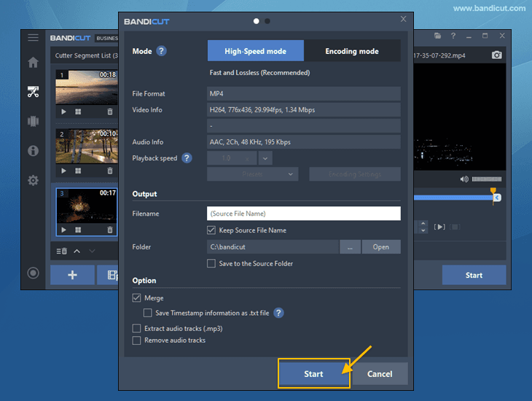Click the blue timeline progress bar
Viewport: 532px width, 401px height.
[453, 198]
